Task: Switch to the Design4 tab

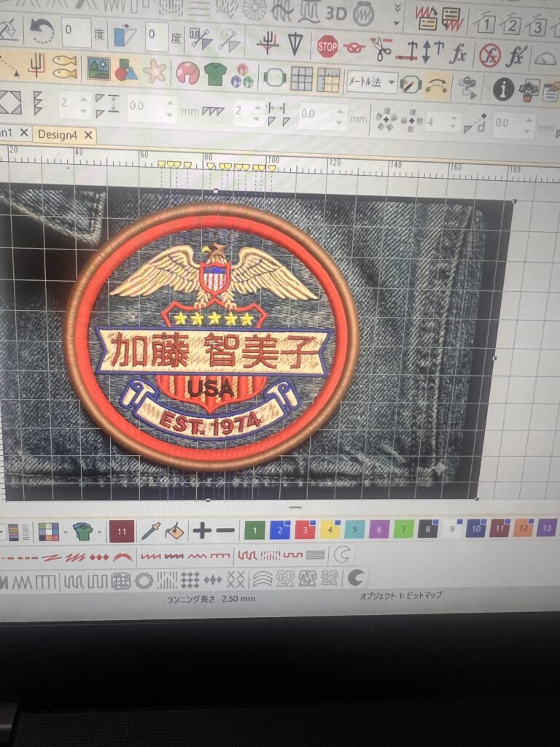Action: pos(57,135)
